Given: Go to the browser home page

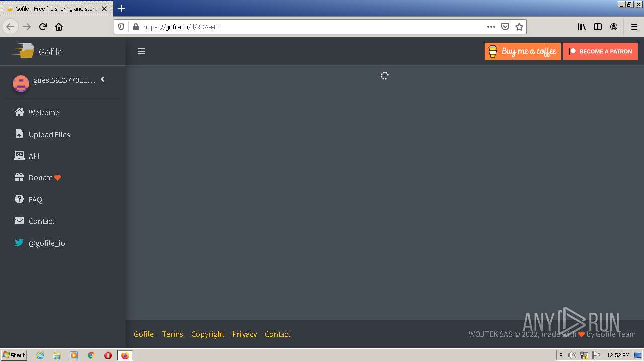Looking at the screenshot, I should pyautogui.click(x=59, y=27).
